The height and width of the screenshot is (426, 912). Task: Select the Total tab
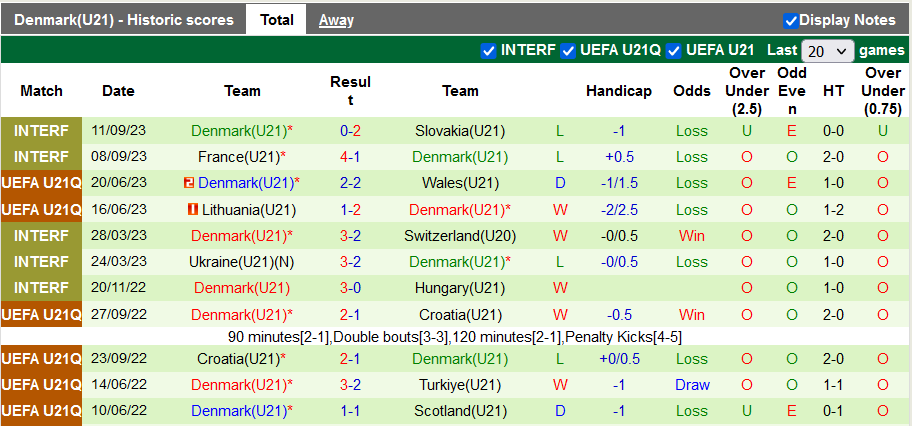tap(277, 20)
